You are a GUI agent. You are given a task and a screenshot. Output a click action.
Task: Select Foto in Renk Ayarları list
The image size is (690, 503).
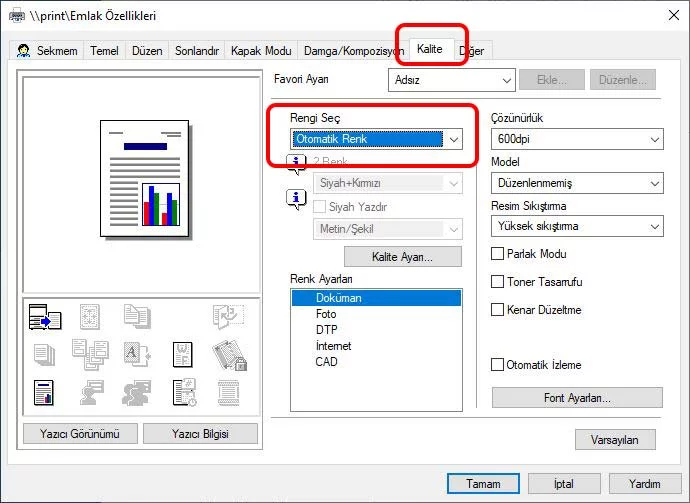click(376, 314)
